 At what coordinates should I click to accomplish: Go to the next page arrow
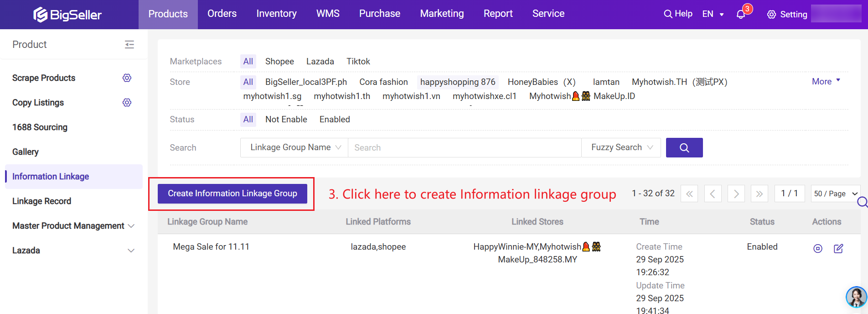coord(736,194)
